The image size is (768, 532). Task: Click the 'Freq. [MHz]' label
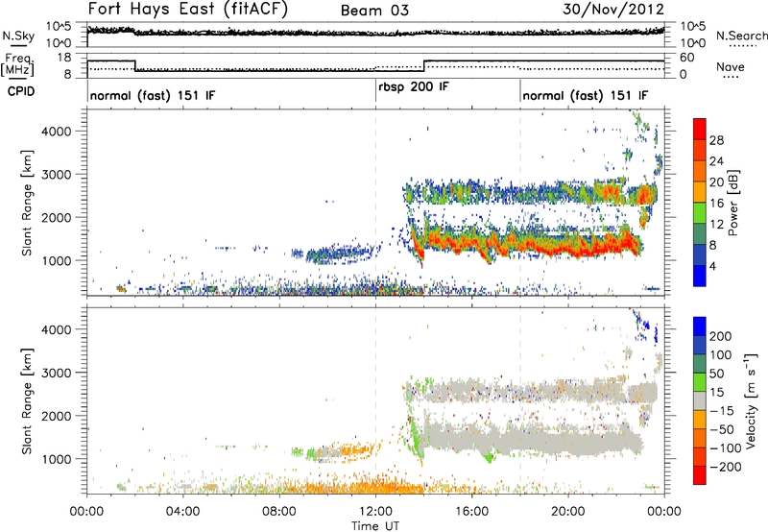[x=17, y=65]
